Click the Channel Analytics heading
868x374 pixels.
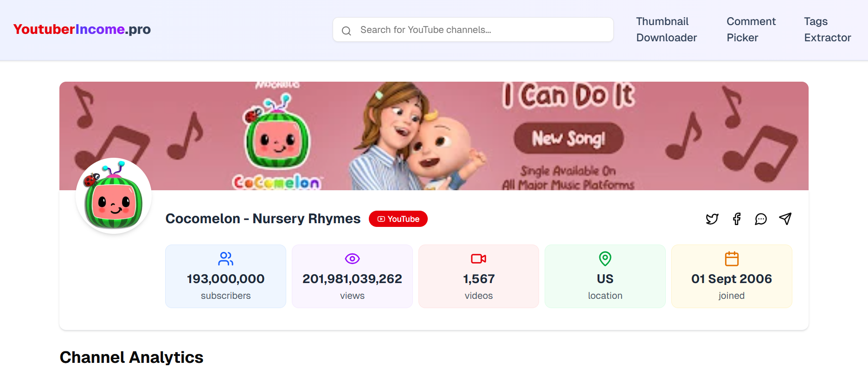132,357
